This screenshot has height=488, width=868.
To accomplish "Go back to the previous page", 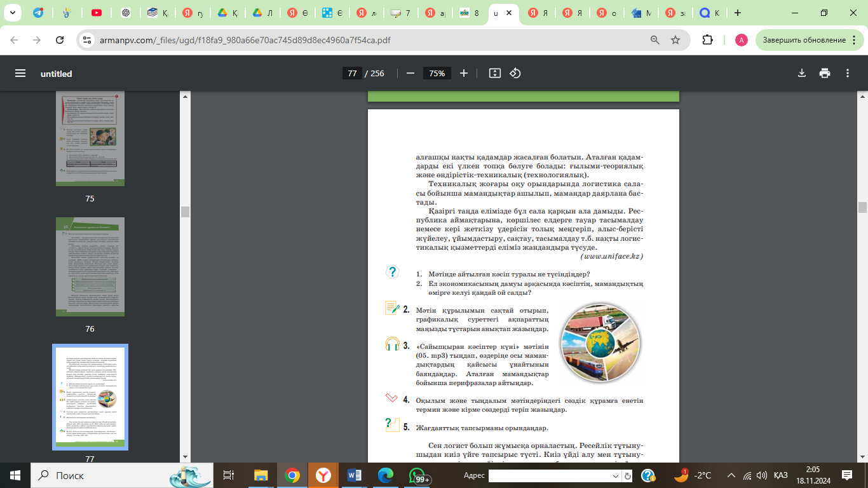I will 14,40.
